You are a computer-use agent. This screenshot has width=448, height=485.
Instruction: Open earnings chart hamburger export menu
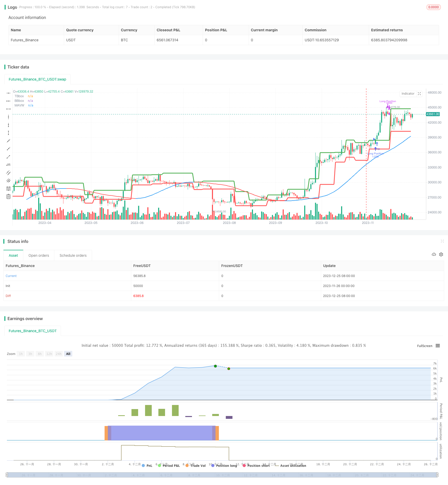coord(438,346)
